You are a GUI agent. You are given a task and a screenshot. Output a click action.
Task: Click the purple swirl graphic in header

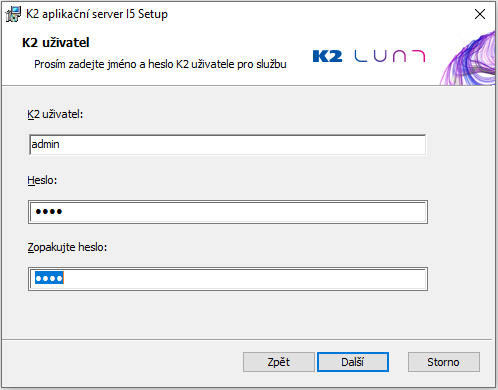point(468,58)
